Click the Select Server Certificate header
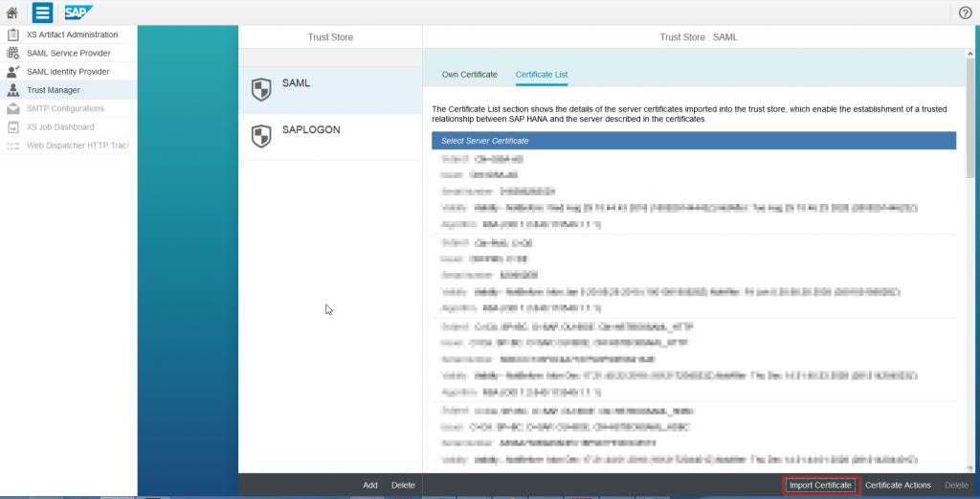Image resolution: width=980 pixels, height=499 pixels. (694, 141)
